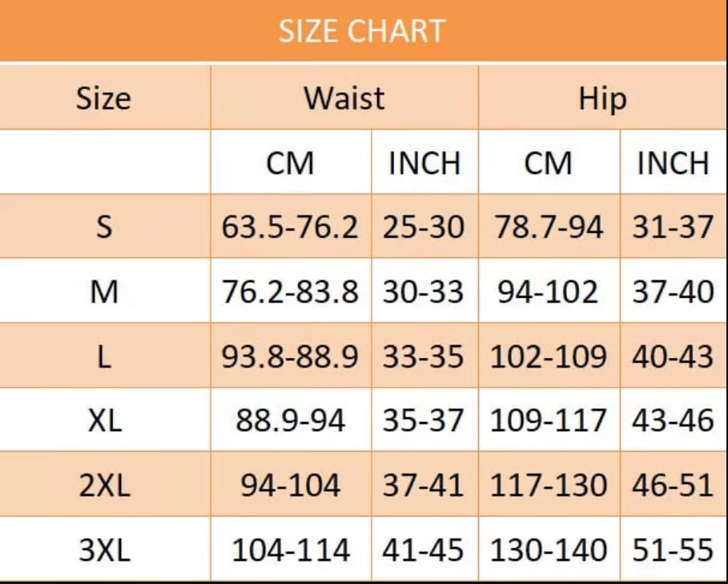Select the Hip column header
This screenshot has width=728, height=584.
click(x=602, y=99)
